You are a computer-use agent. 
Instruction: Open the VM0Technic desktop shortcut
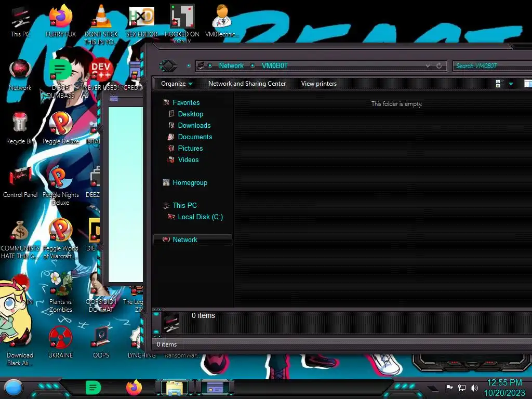coord(222,21)
